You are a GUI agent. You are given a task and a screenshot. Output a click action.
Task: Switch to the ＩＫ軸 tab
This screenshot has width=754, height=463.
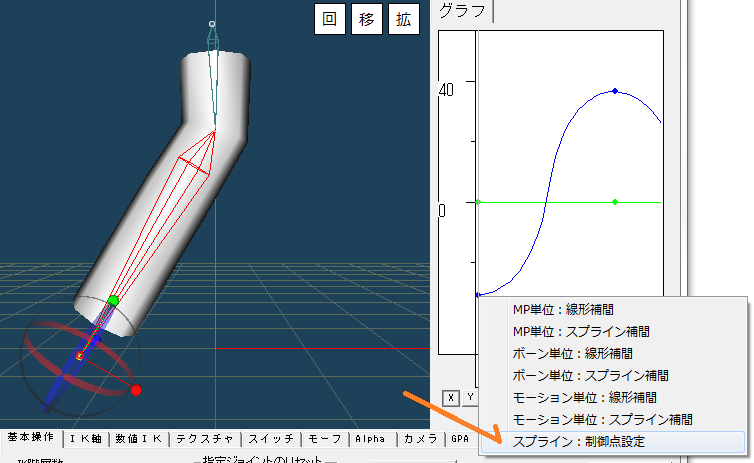(85, 439)
